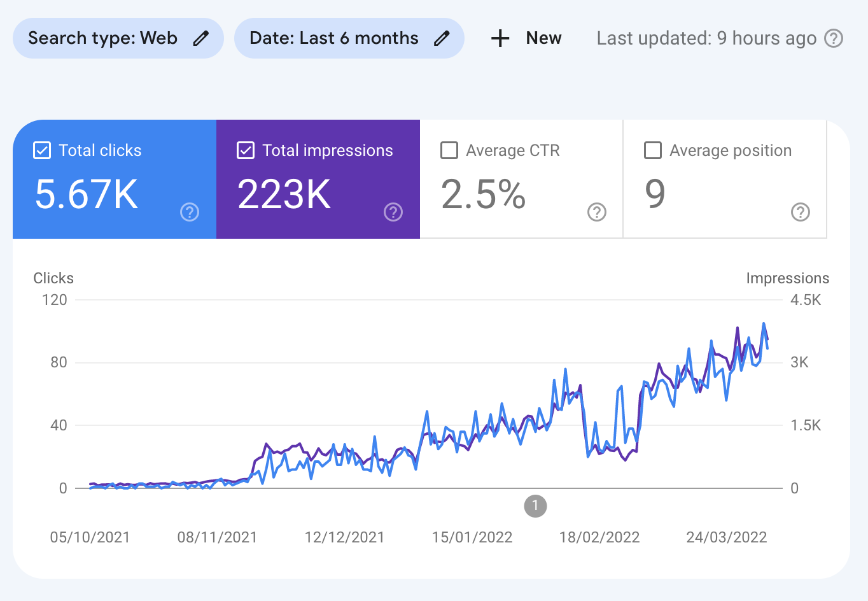Enable the Average position checkbox
The image size is (868, 601).
(x=653, y=150)
